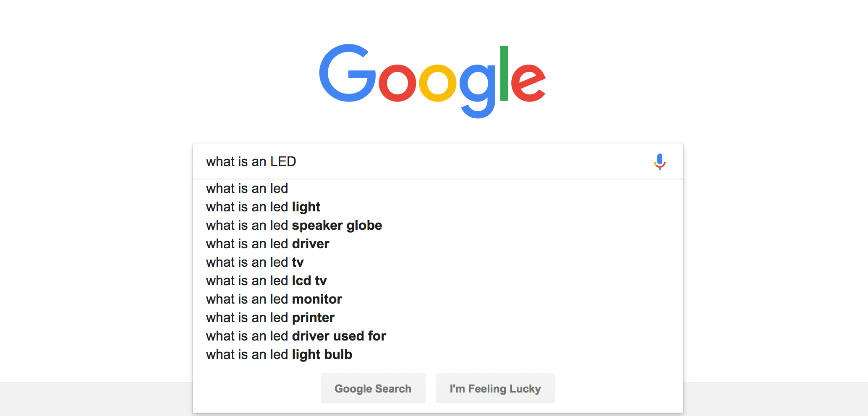Select the 'what is an led driver used for' suggestion
This screenshot has height=416, width=868.
tap(438, 336)
